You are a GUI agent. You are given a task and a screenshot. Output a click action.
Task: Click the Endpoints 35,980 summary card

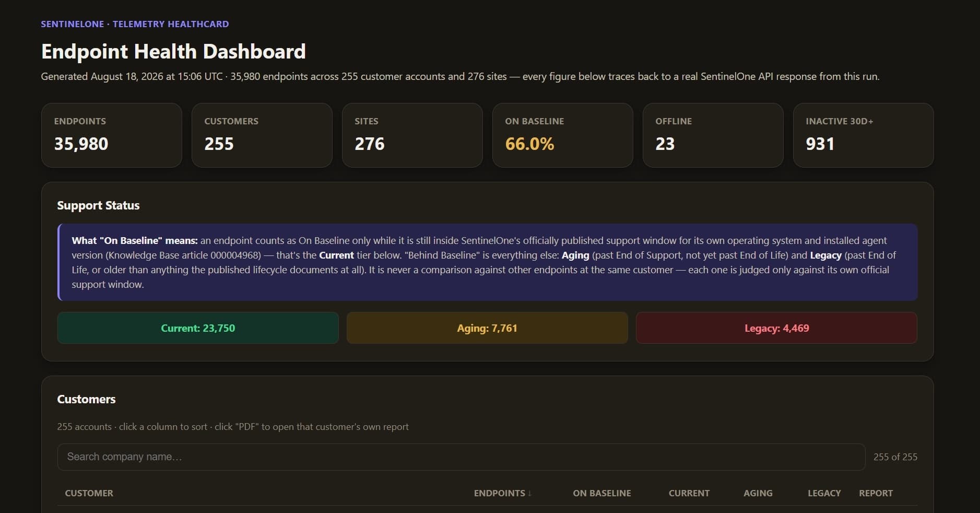[x=112, y=135]
